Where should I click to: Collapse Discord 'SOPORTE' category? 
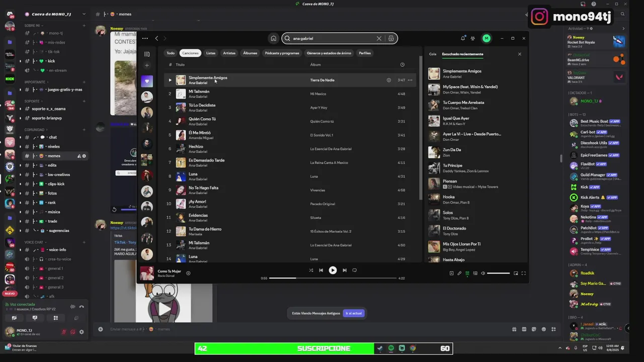coord(32,101)
